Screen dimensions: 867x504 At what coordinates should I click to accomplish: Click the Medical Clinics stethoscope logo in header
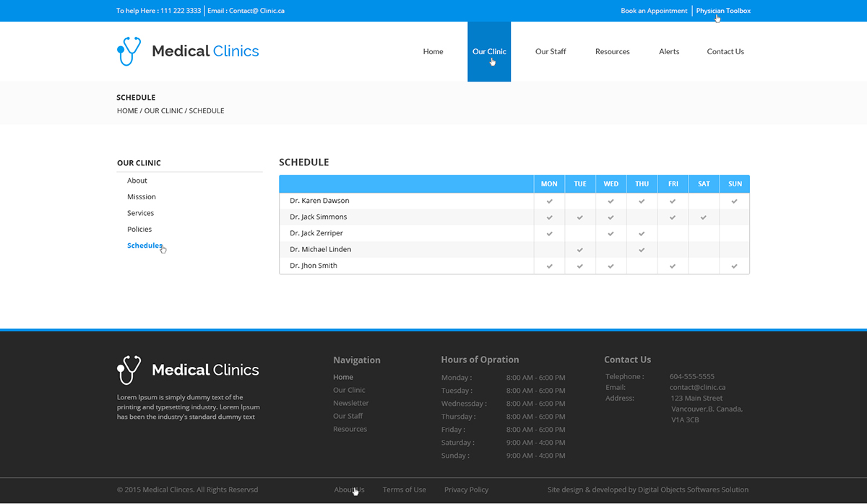[128, 51]
